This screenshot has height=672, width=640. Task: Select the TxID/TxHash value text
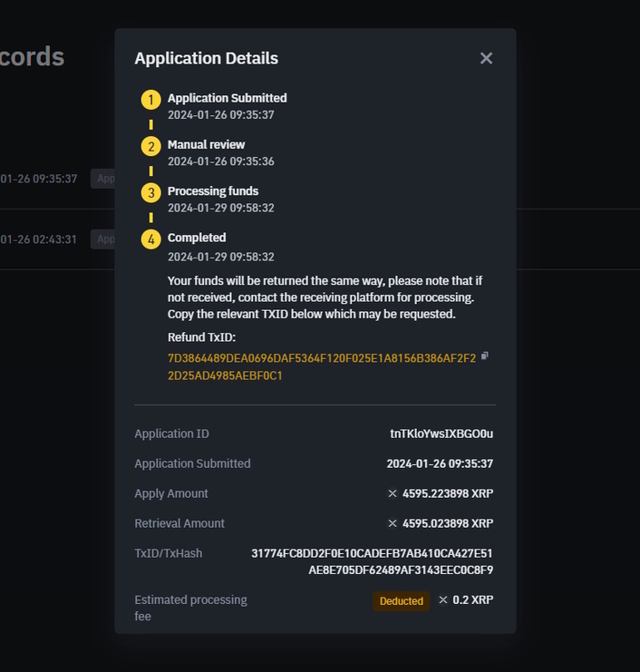372,561
